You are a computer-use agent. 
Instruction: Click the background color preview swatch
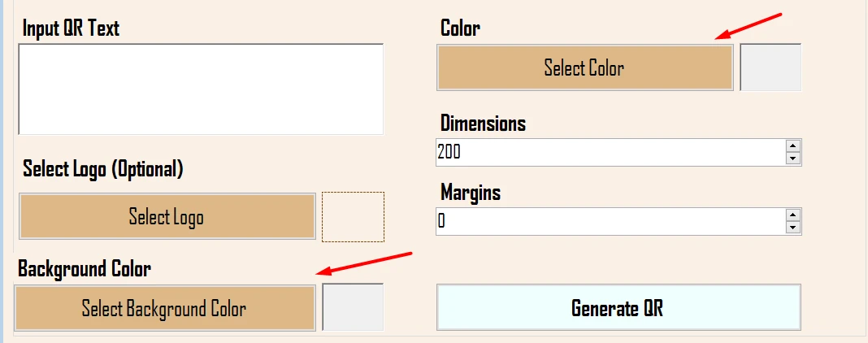point(353,307)
